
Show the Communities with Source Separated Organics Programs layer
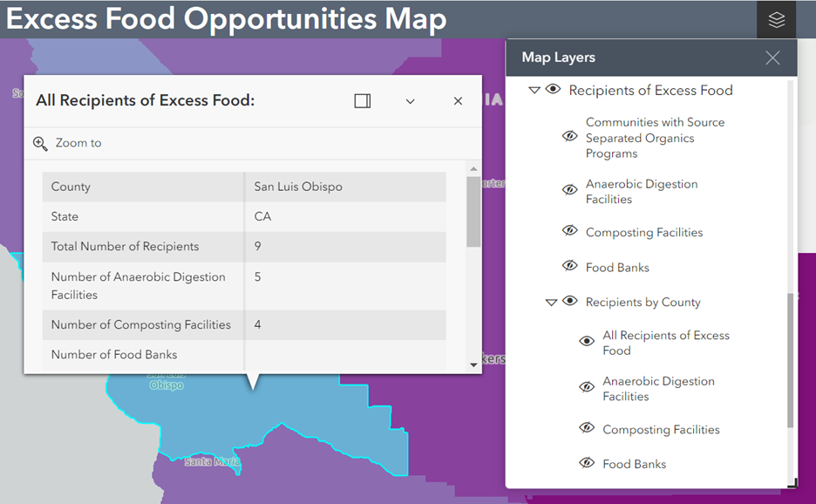[x=569, y=136]
